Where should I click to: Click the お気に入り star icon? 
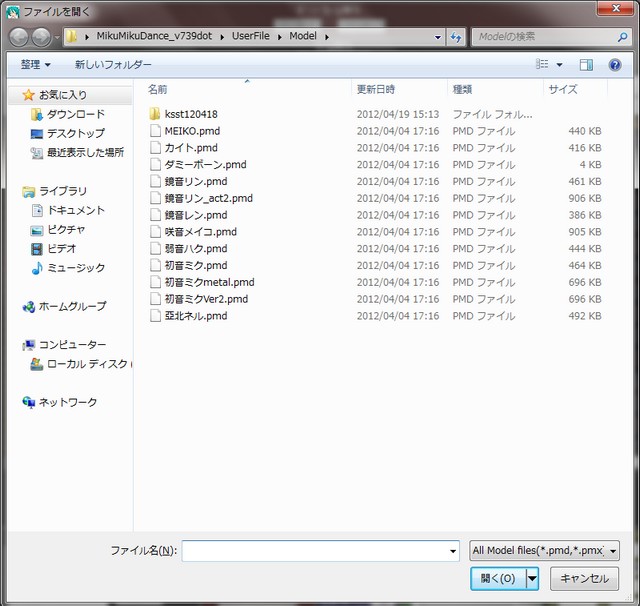29,95
